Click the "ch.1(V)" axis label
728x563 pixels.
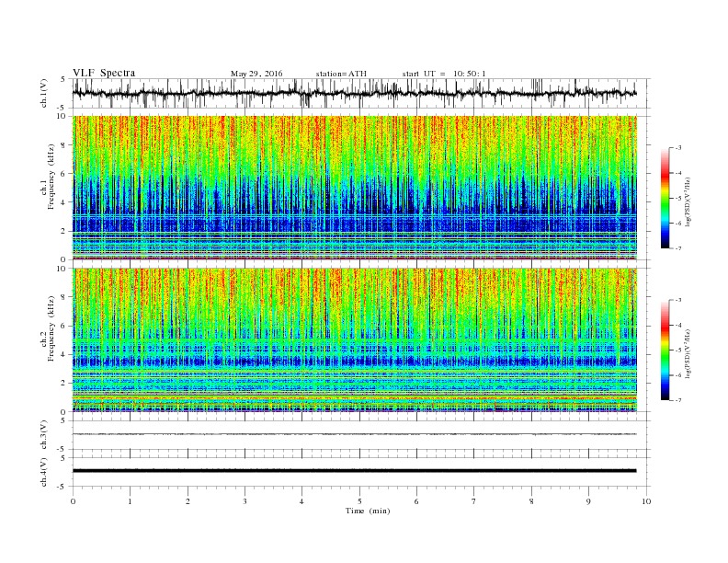tap(44, 94)
